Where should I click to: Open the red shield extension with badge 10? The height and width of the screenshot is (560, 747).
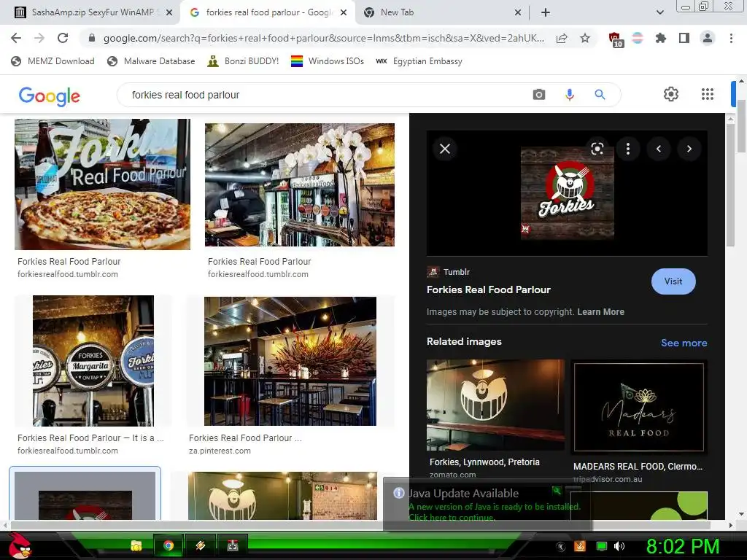[x=615, y=39]
